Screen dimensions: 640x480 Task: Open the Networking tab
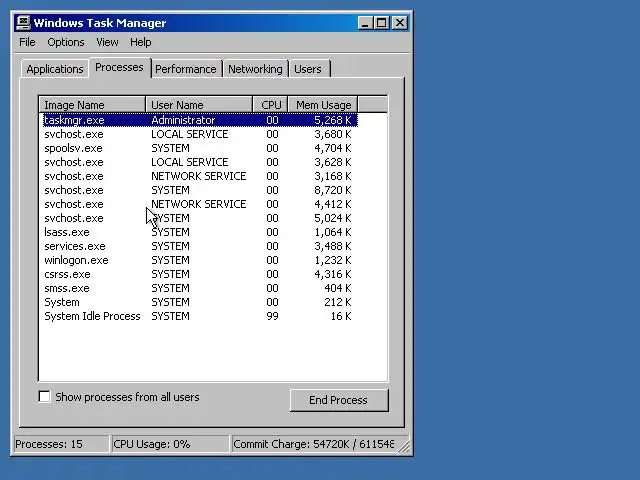click(255, 69)
